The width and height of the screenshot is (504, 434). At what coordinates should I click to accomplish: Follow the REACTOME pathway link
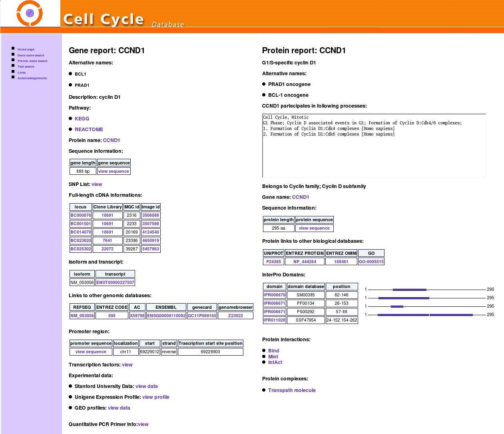[89, 130]
